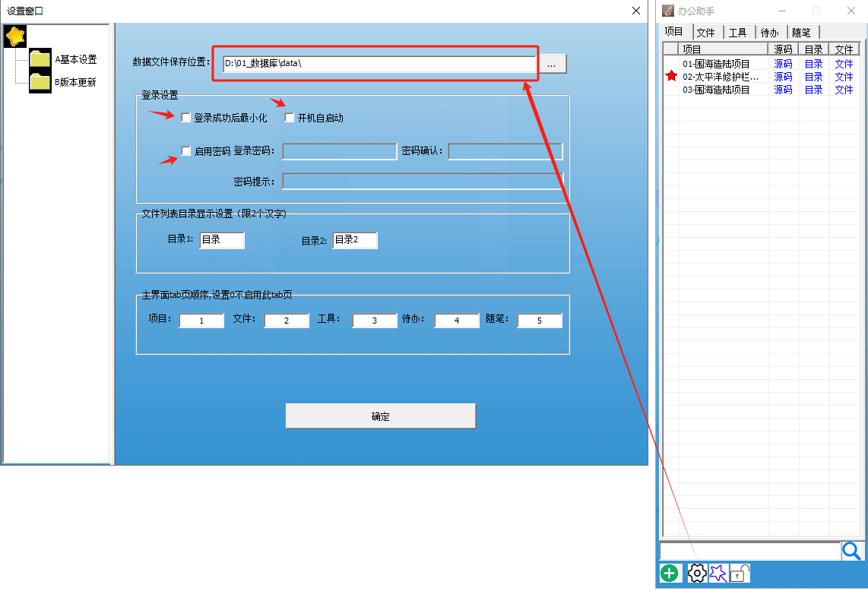Image resolution: width=868 pixels, height=591 pixels.
Task: Click the 待办 tab order field
Action: 457,321
